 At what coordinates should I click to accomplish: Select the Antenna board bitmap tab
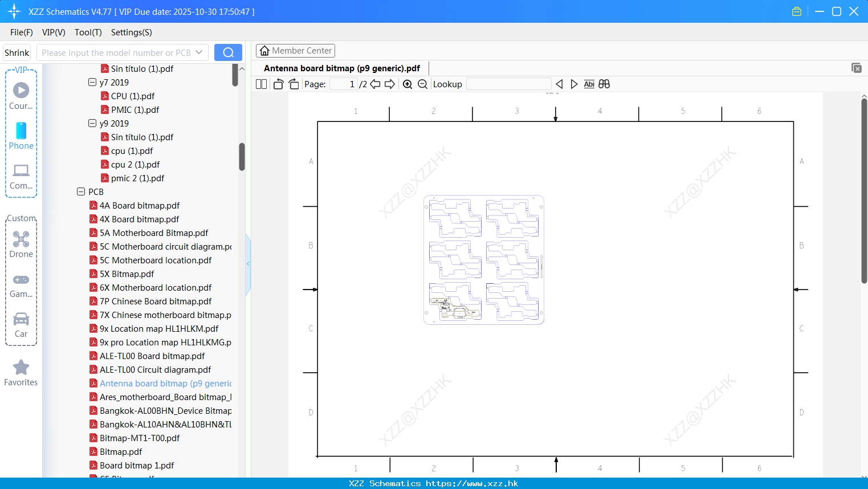pos(342,68)
